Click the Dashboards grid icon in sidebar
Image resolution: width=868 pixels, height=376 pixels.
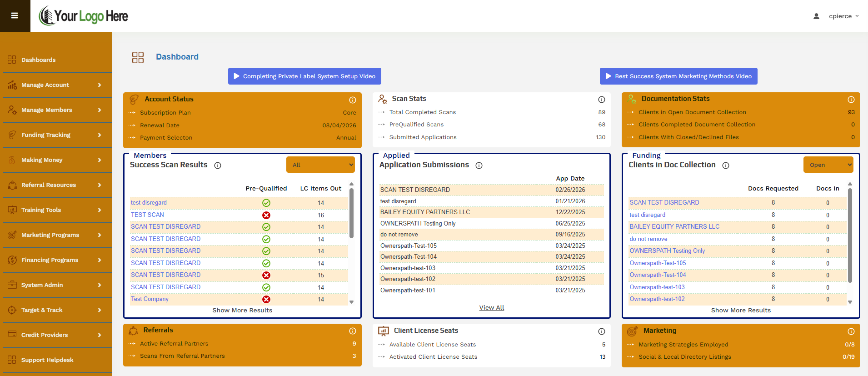click(12, 60)
